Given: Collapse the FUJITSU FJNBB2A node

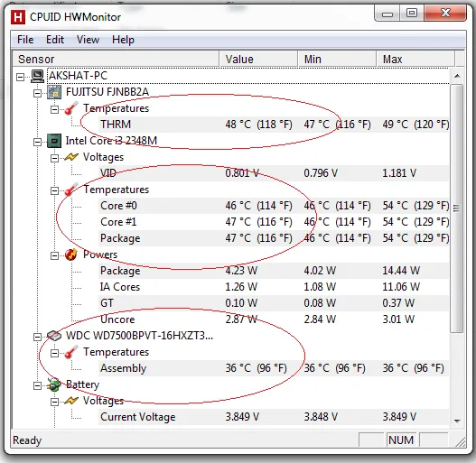Looking at the screenshot, I should point(37,93).
